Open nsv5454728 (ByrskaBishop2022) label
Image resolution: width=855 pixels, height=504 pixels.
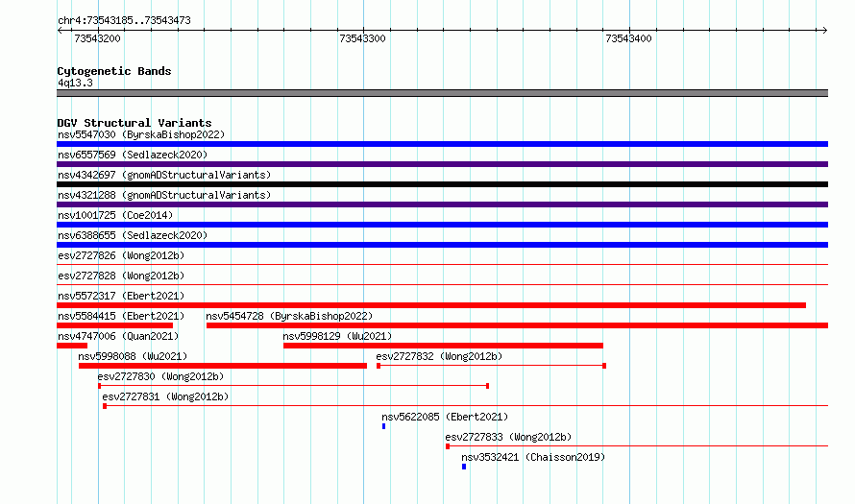(289, 316)
